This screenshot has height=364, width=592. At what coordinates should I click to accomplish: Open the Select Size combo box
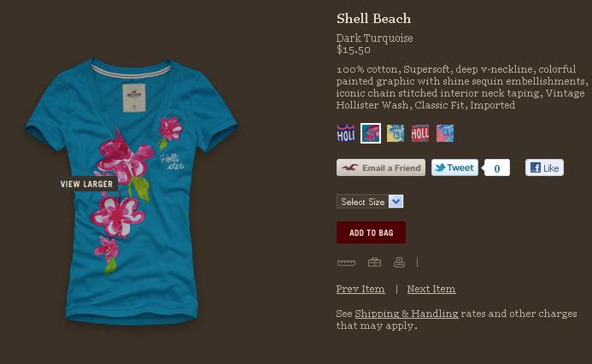[x=370, y=202]
